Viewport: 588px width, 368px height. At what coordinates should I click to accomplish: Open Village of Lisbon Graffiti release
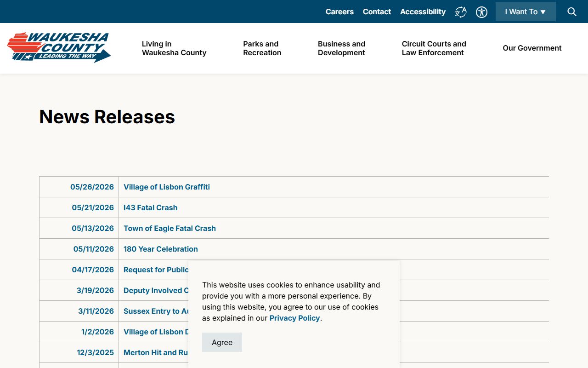[x=167, y=187]
